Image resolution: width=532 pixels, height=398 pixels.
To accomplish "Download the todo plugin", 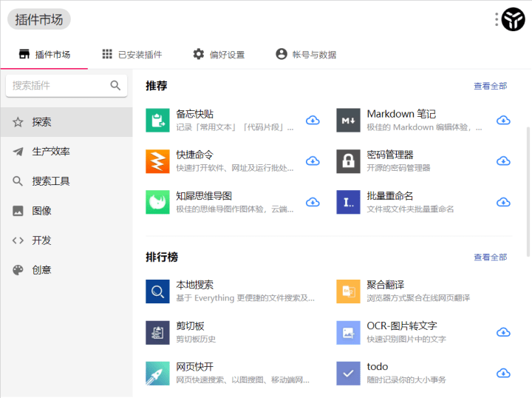I will coord(503,373).
